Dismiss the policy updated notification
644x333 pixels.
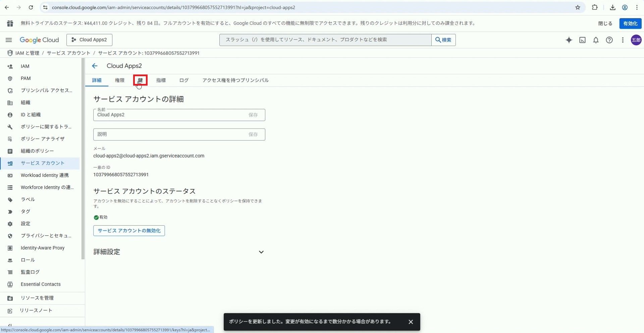411,322
